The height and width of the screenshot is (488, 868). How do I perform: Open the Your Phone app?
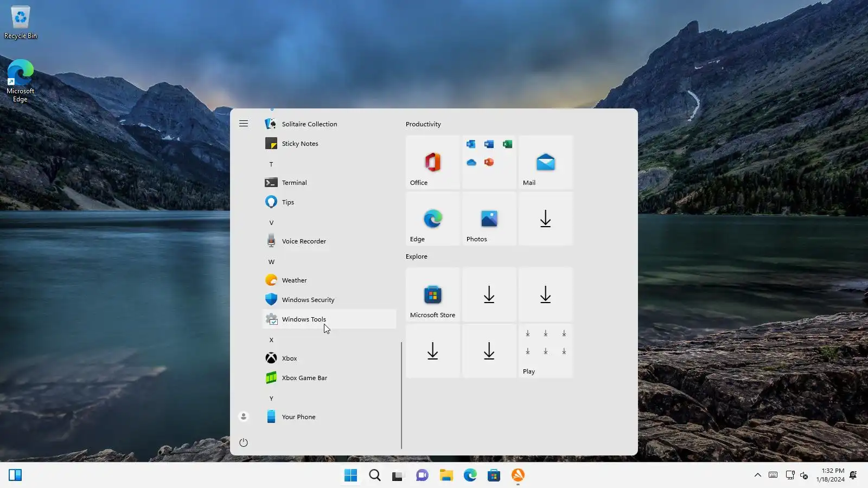click(x=329, y=417)
